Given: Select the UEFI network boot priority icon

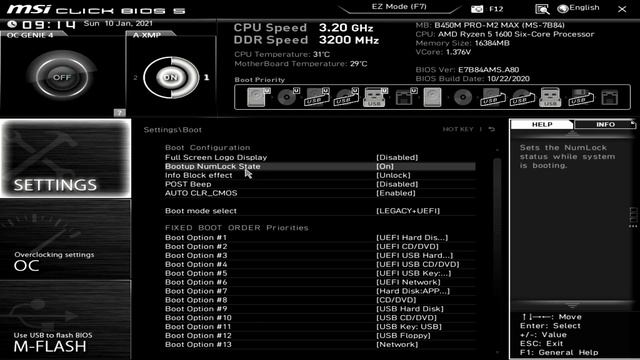Looking at the screenshot, I should (x=405, y=97).
